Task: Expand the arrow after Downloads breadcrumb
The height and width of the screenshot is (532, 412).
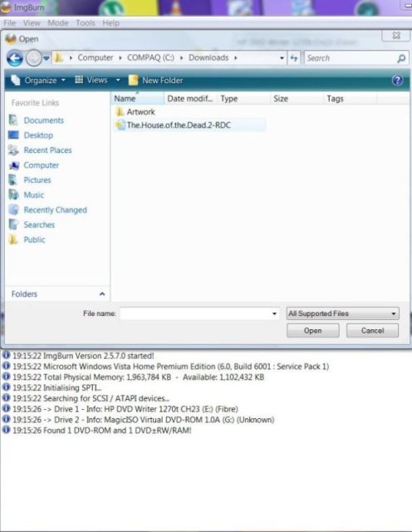Action: [235, 58]
